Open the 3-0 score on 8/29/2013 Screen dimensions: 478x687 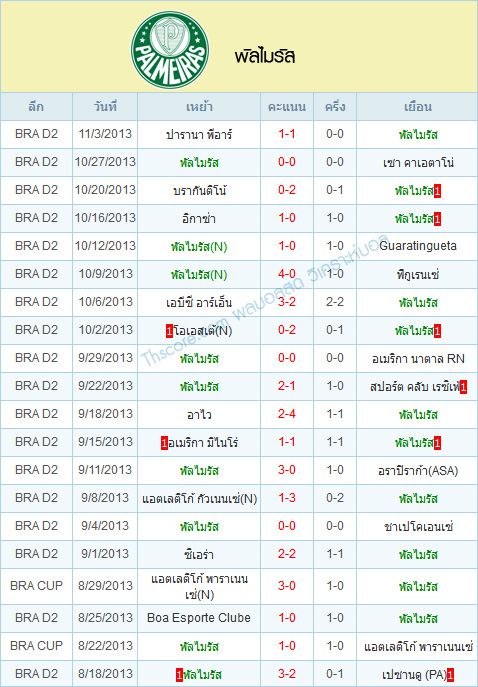287,586
